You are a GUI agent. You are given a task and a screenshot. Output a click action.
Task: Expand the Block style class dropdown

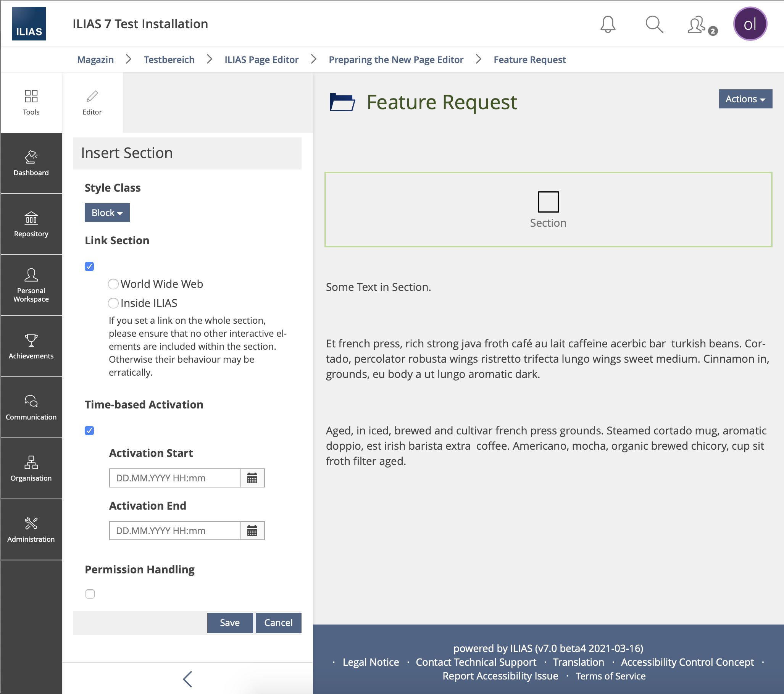[107, 213]
